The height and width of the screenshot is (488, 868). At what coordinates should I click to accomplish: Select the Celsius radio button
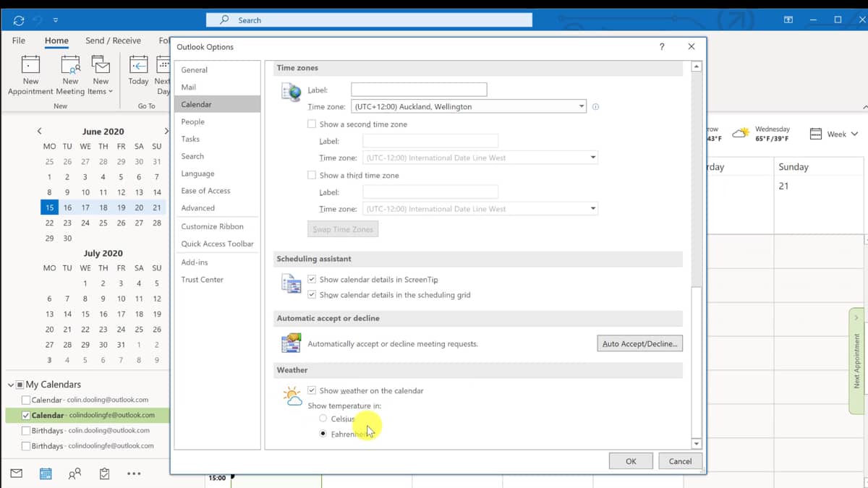323,419
